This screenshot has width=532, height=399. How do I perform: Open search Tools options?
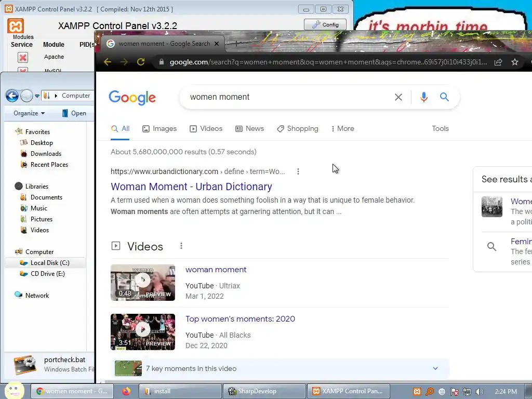(x=440, y=129)
